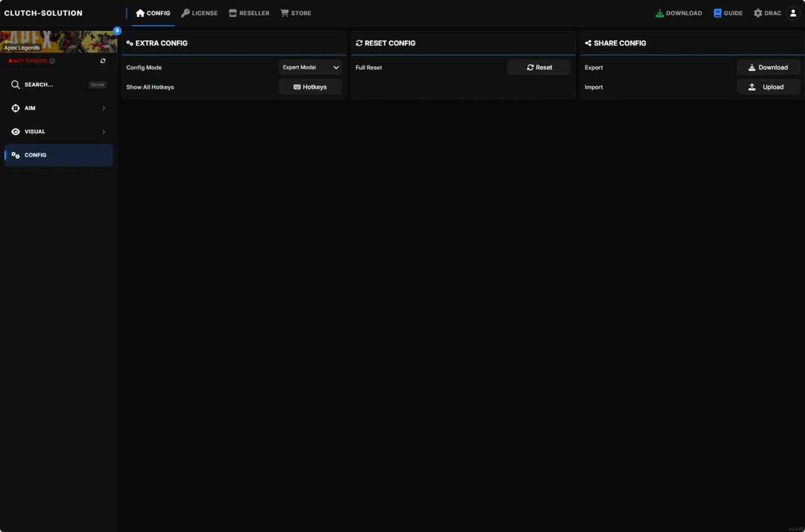Open the blue Guide book icon
805x532 pixels.
717,13
